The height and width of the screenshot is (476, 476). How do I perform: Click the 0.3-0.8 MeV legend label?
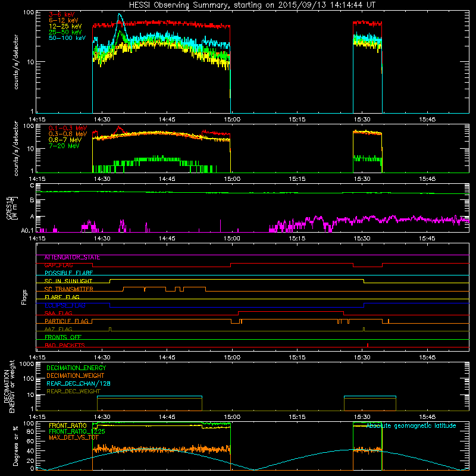[68, 134]
